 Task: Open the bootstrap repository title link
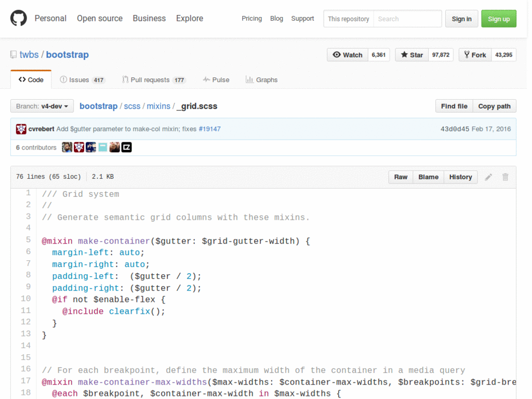[x=67, y=55]
